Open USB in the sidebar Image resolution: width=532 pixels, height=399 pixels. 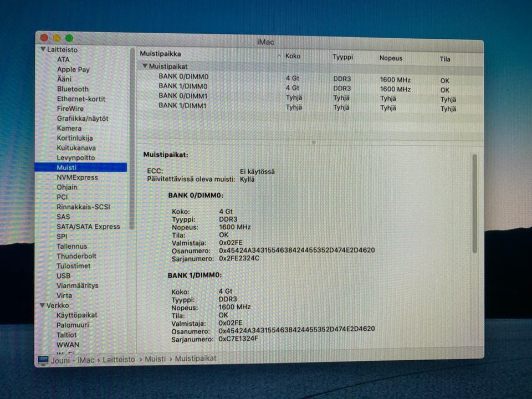pyautogui.click(x=63, y=276)
